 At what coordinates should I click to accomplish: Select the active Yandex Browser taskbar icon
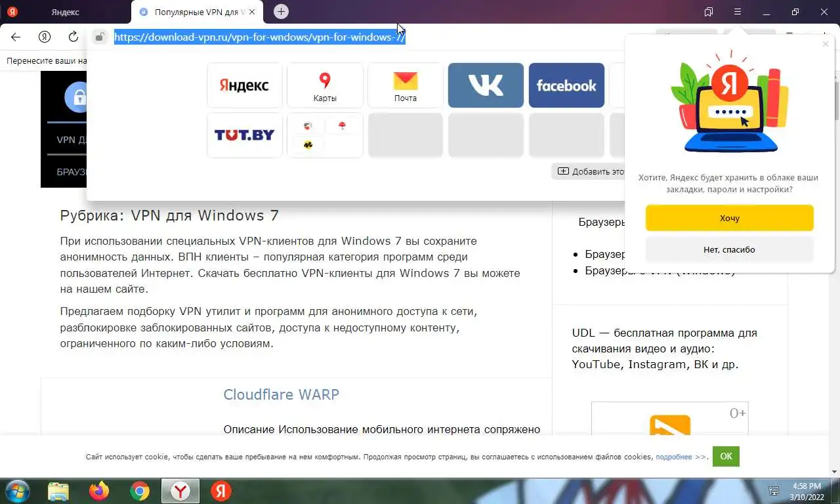click(x=180, y=491)
